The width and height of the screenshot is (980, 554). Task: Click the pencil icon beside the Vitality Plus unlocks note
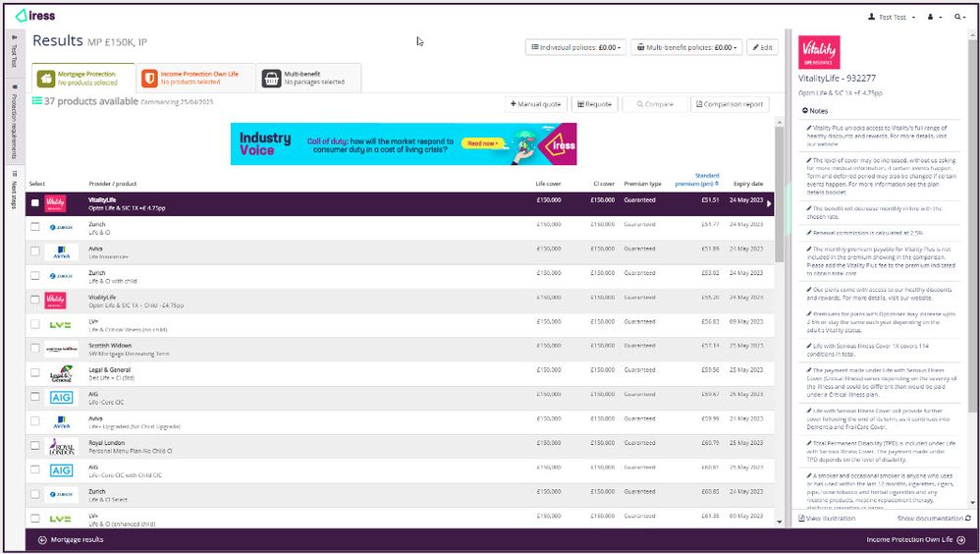[809, 128]
